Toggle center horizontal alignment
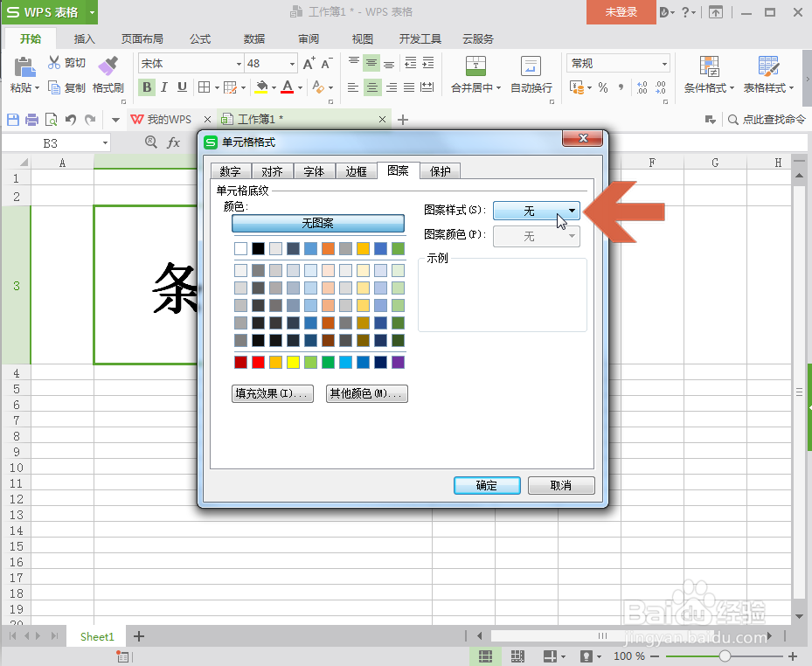 371,87
